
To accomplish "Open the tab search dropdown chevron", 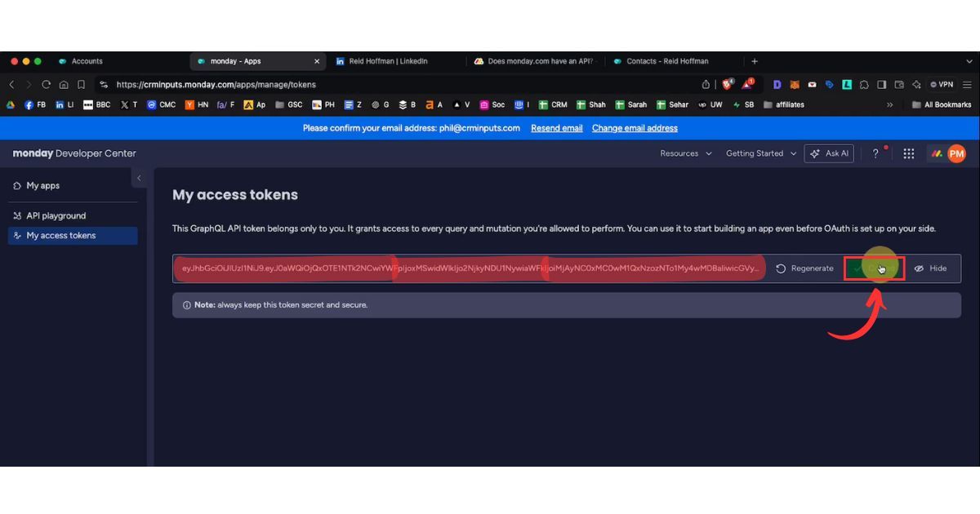I will tap(968, 61).
